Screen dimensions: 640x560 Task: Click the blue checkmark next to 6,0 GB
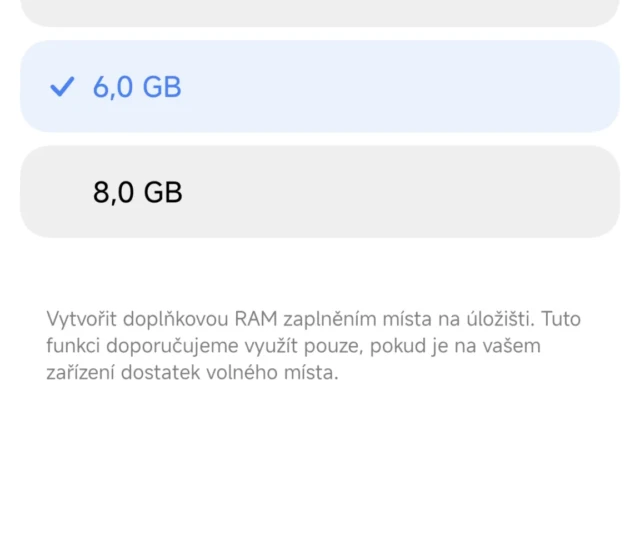tap(62, 88)
